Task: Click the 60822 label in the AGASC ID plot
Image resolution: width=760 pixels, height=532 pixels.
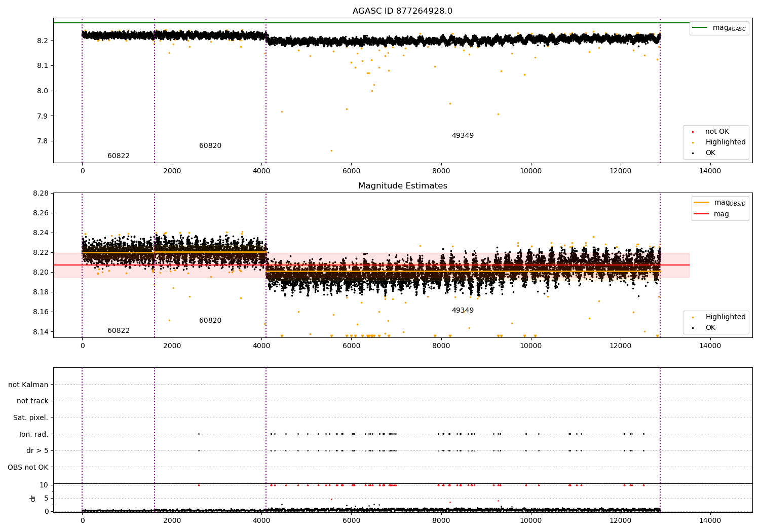Action: pos(119,156)
